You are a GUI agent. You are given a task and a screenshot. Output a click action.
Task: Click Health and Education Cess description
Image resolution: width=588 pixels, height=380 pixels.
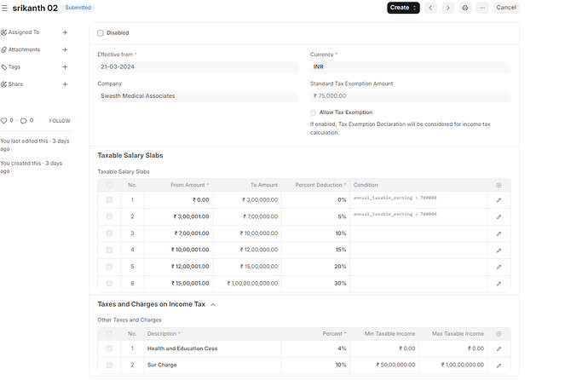click(x=182, y=348)
